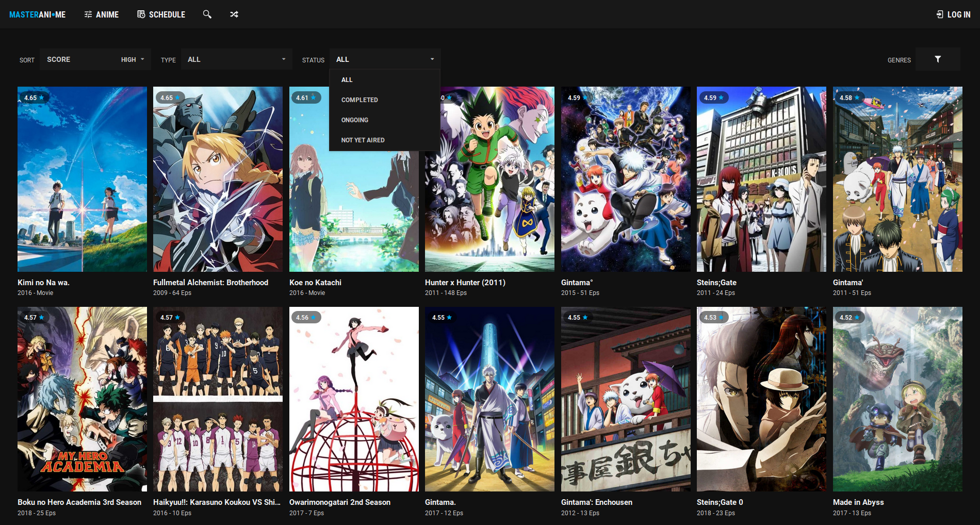
Task: Open Haikyuu!! Karasuno Koukou poster
Action: click(218, 399)
